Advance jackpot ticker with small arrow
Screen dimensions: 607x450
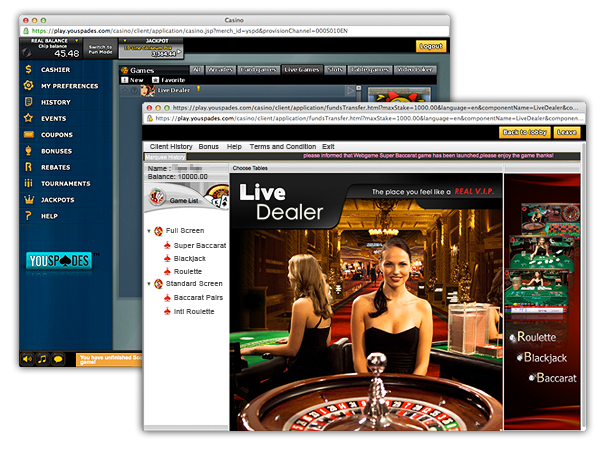(179, 52)
